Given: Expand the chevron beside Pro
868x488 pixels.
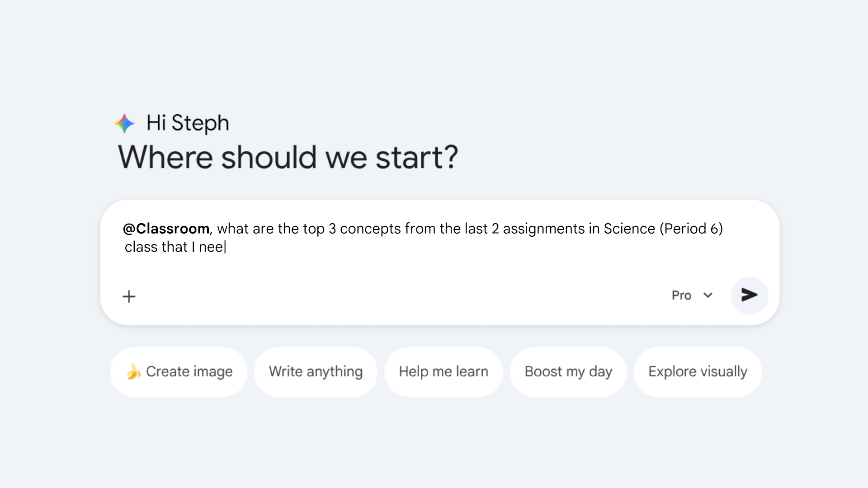Looking at the screenshot, I should tap(708, 296).
